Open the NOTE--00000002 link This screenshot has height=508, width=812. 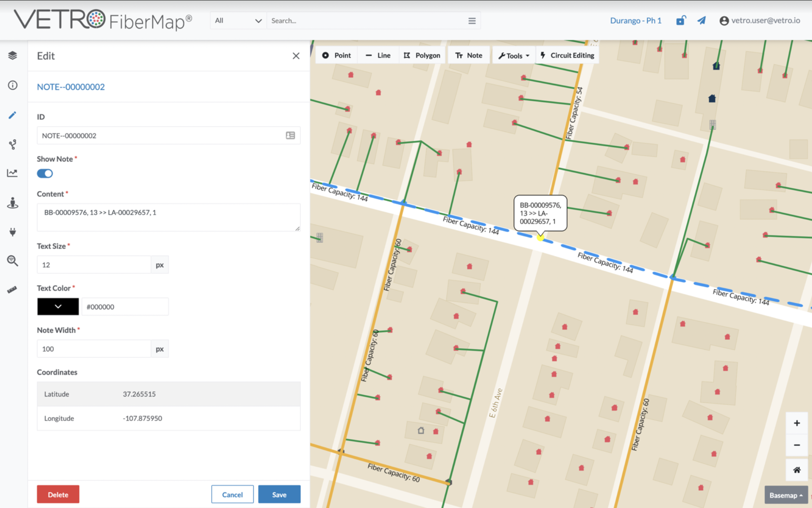coord(70,87)
